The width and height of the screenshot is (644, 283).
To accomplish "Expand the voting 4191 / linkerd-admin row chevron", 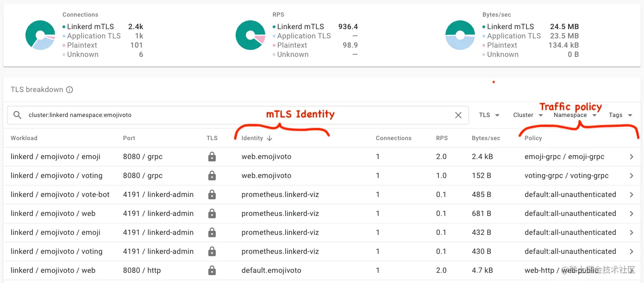I will [631, 252].
